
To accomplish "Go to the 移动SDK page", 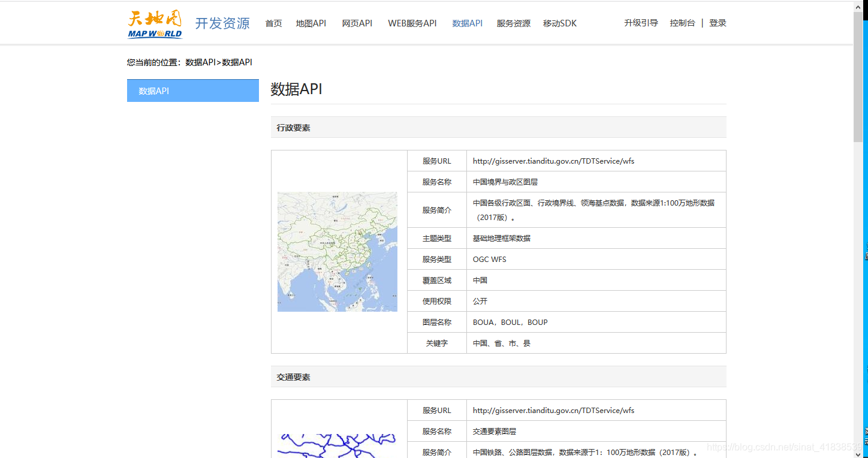I will coord(559,23).
